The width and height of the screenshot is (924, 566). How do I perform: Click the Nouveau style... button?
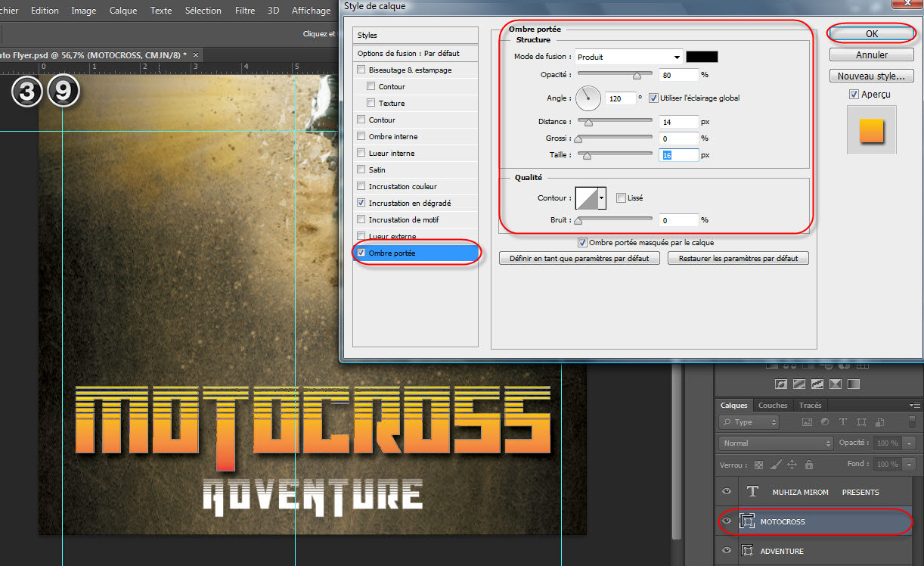point(872,76)
